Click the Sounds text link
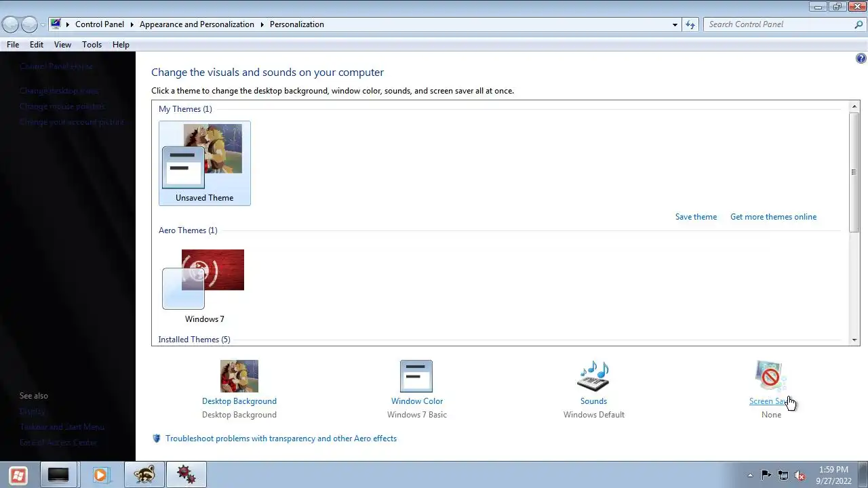868x488 pixels. pos(593,401)
